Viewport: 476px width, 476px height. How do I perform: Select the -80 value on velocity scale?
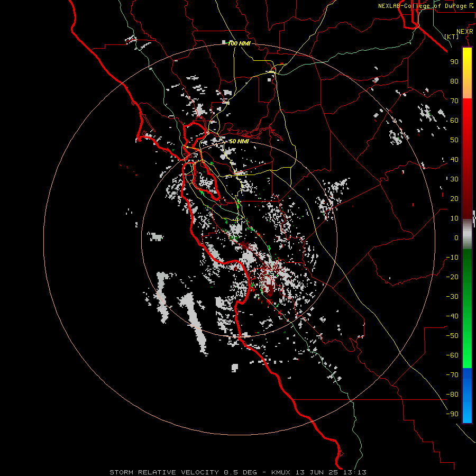pos(452,395)
